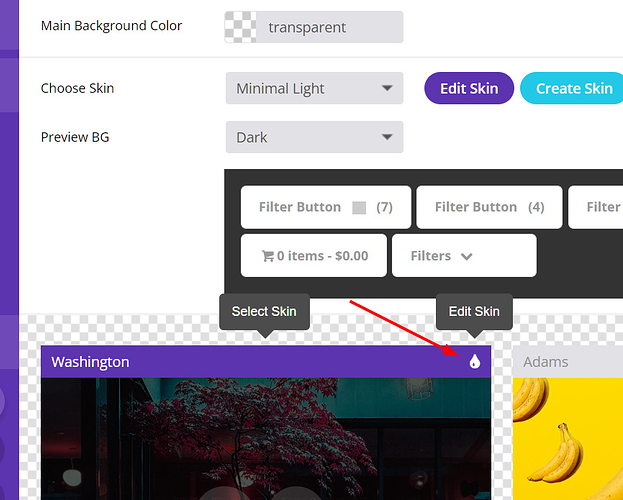Click the Washington skin preview image

266,438
